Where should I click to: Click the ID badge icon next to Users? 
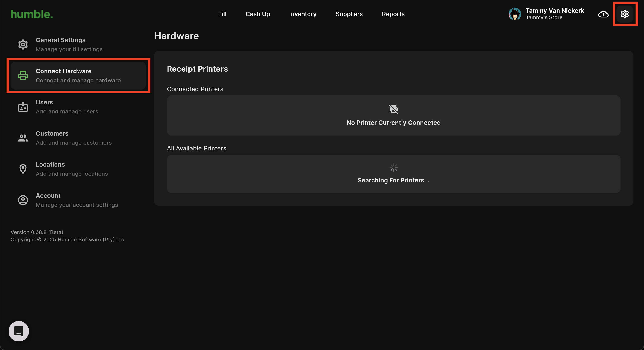coord(23,107)
